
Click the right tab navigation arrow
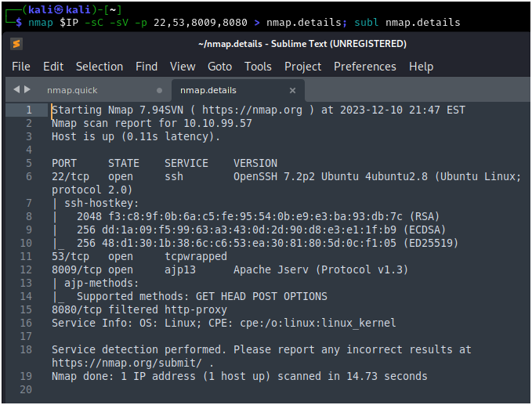[29, 90]
